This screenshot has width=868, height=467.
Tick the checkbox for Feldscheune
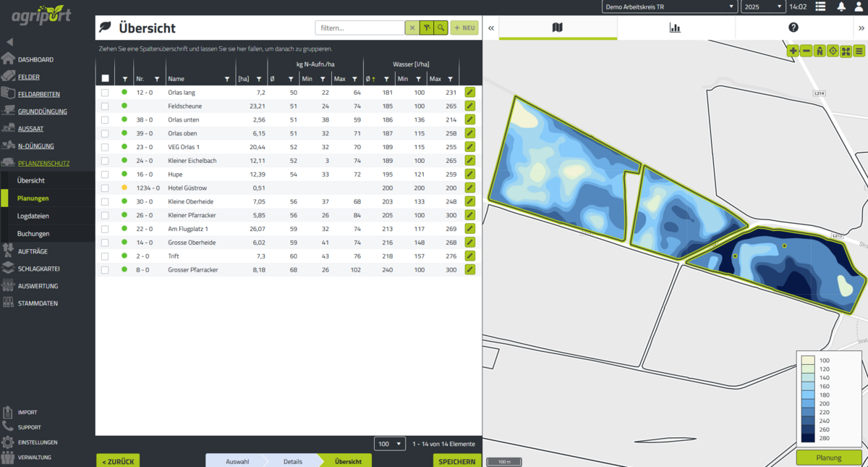pos(105,106)
